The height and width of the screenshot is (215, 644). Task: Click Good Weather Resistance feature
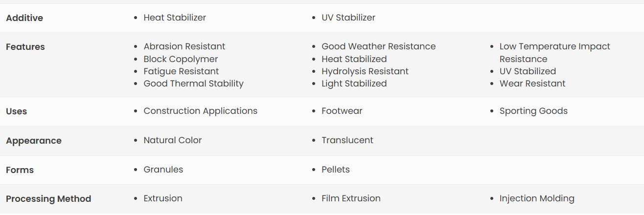[379, 46]
